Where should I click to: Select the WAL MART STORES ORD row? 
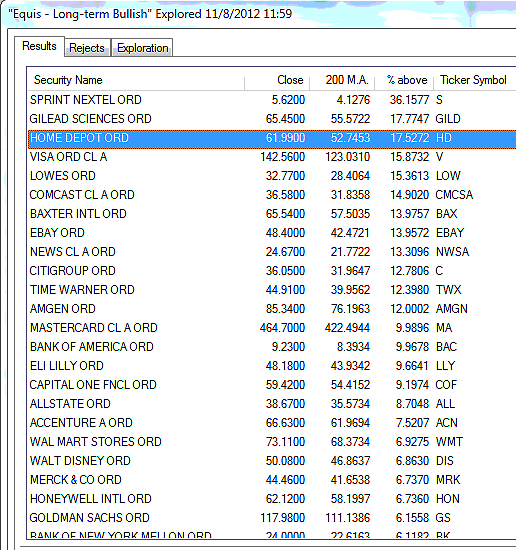pyautogui.click(x=272, y=442)
